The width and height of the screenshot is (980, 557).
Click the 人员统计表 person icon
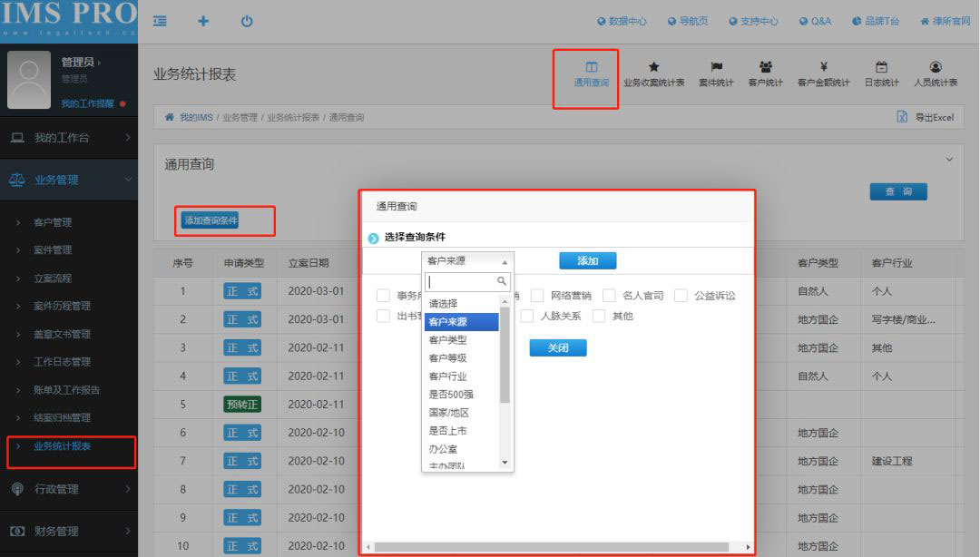coord(936,67)
